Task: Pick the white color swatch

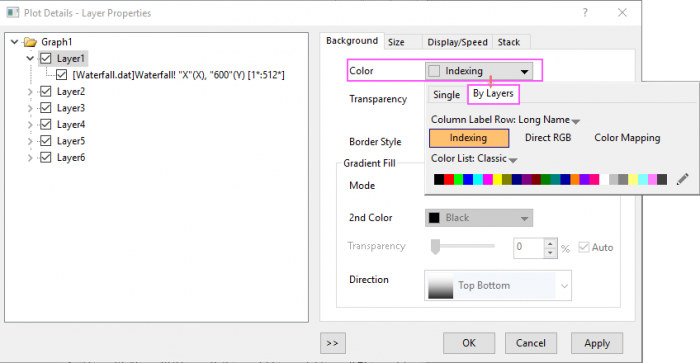Action: pos(604,179)
